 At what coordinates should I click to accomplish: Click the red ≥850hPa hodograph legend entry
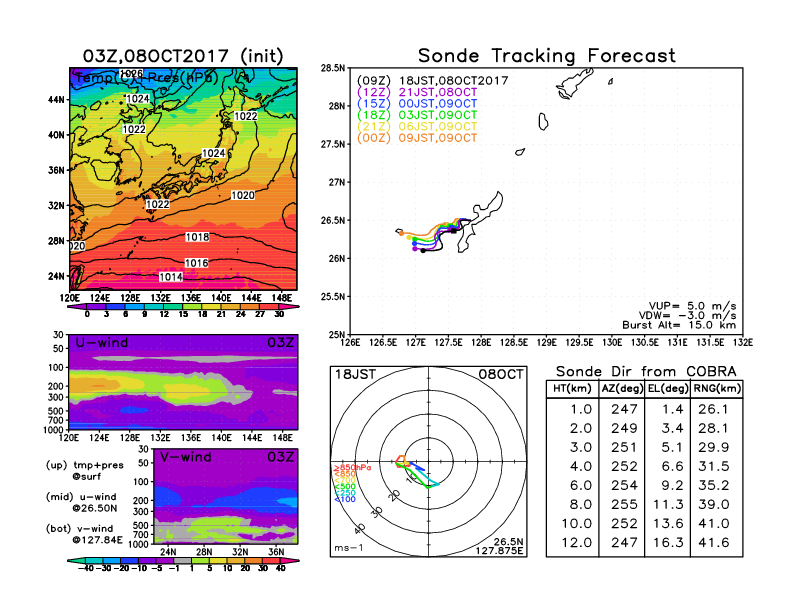click(353, 468)
